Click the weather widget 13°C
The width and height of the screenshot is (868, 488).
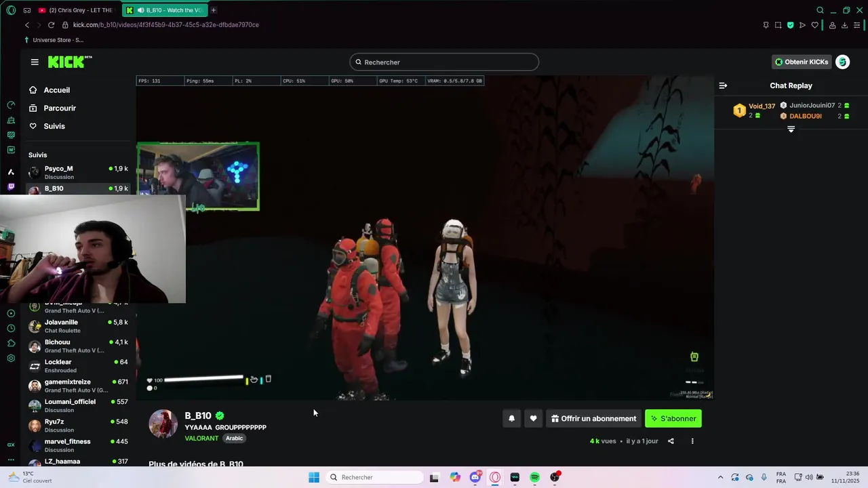point(30,477)
